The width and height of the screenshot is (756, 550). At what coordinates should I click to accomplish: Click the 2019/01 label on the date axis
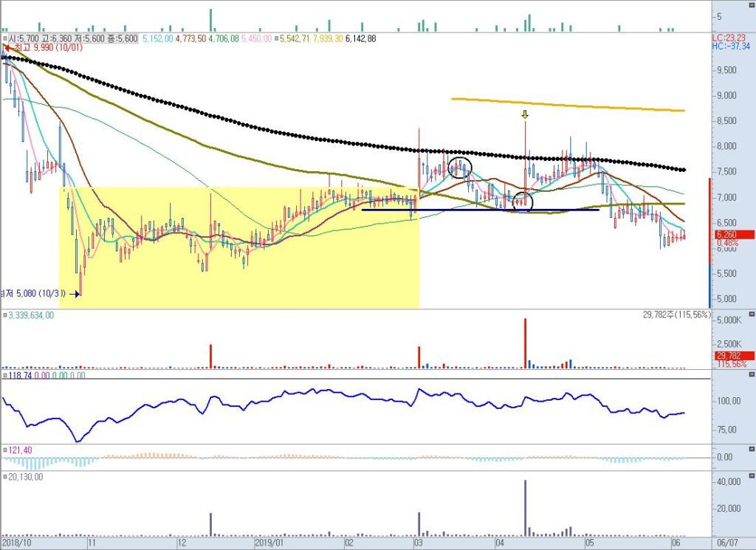click(x=269, y=543)
